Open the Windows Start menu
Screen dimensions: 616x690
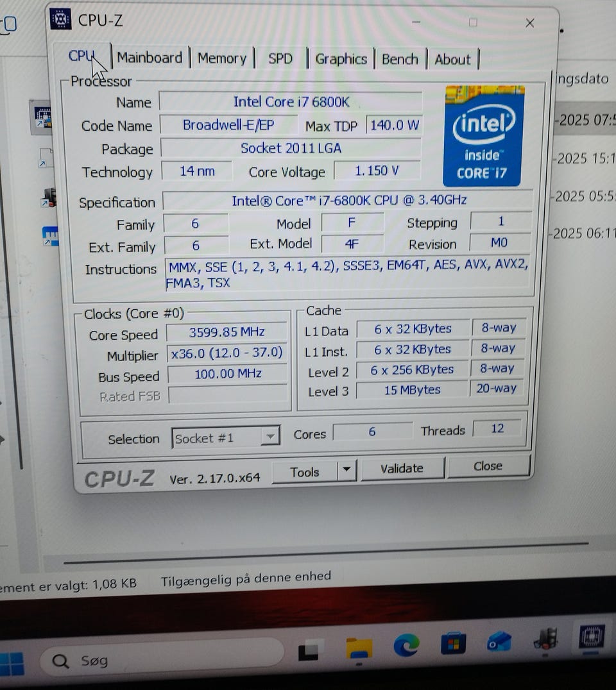coord(12,664)
